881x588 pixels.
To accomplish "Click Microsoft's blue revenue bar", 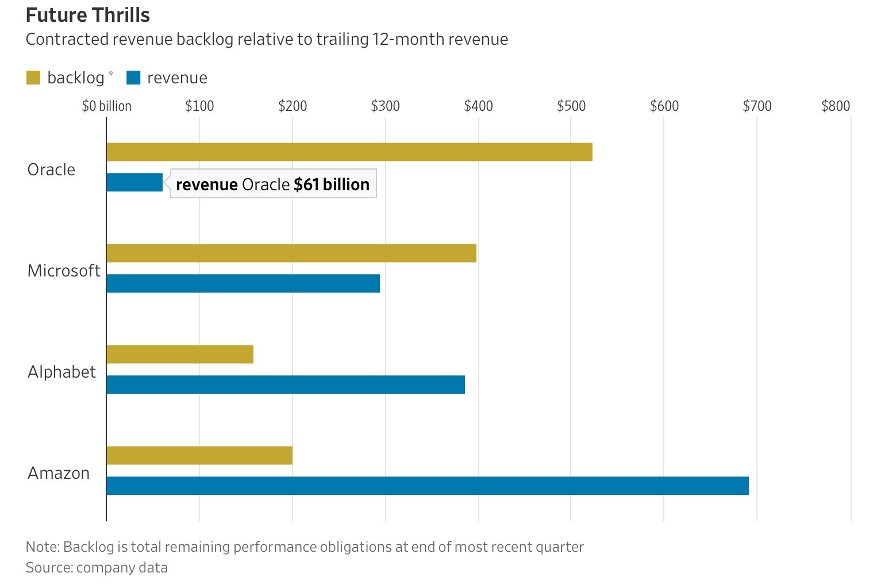I will 243,283.
